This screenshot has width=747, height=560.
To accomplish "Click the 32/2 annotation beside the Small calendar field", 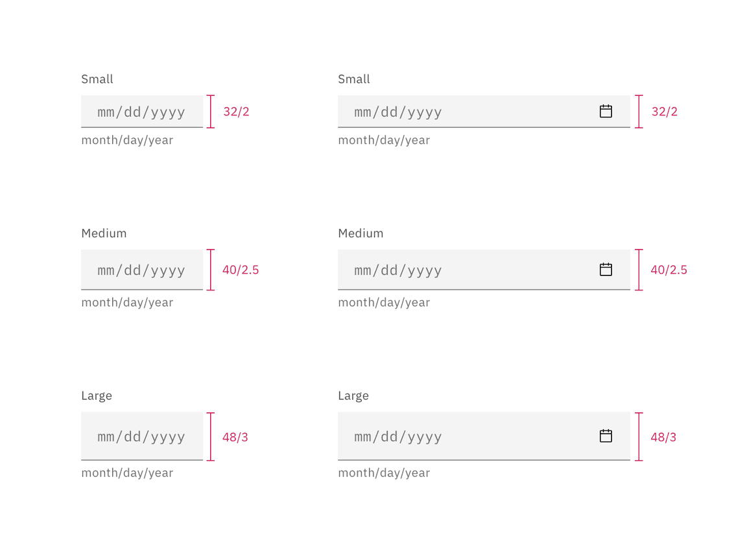I will [664, 111].
